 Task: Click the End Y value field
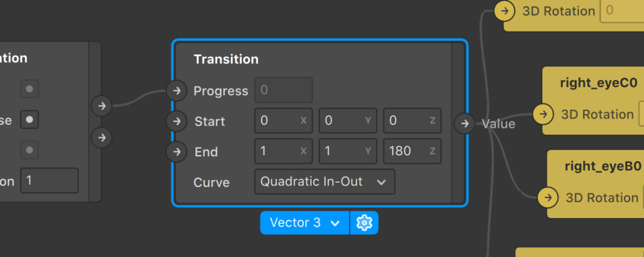(348, 151)
